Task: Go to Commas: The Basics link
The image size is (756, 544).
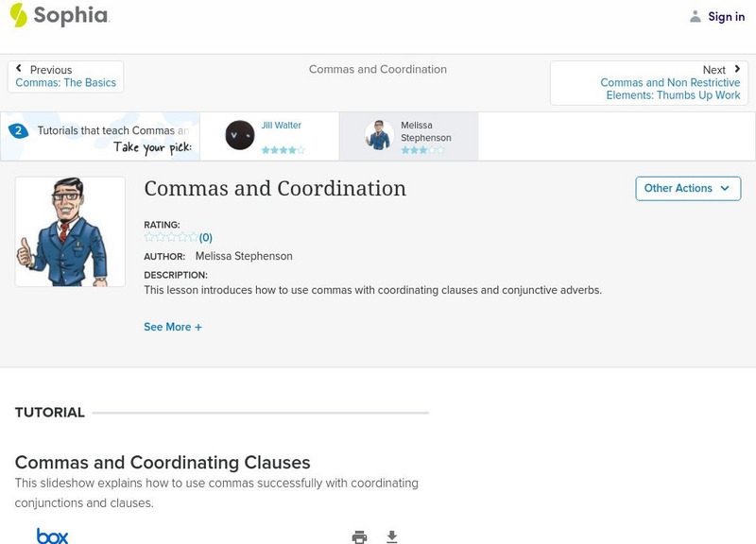Action: tap(66, 83)
